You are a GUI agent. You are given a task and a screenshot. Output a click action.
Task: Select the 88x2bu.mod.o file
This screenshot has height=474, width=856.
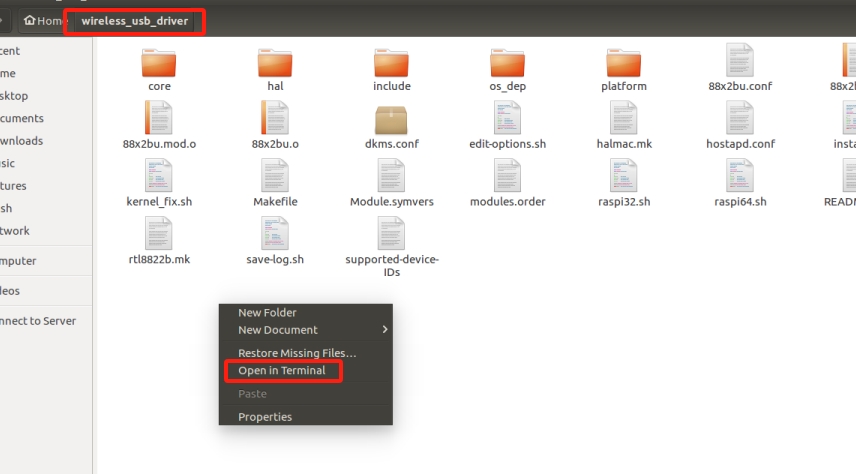click(x=159, y=120)
